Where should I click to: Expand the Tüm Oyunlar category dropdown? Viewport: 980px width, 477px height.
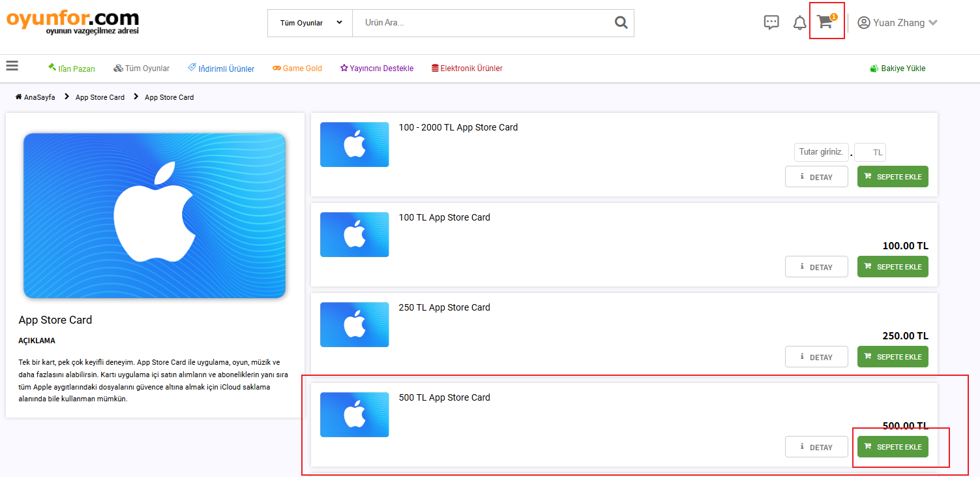click(x=310, y=23)
